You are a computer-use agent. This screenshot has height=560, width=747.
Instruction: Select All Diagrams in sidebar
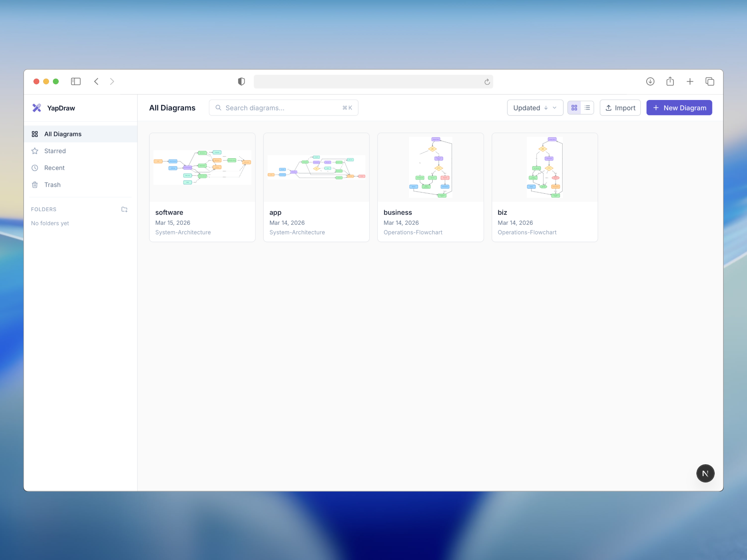63,134
